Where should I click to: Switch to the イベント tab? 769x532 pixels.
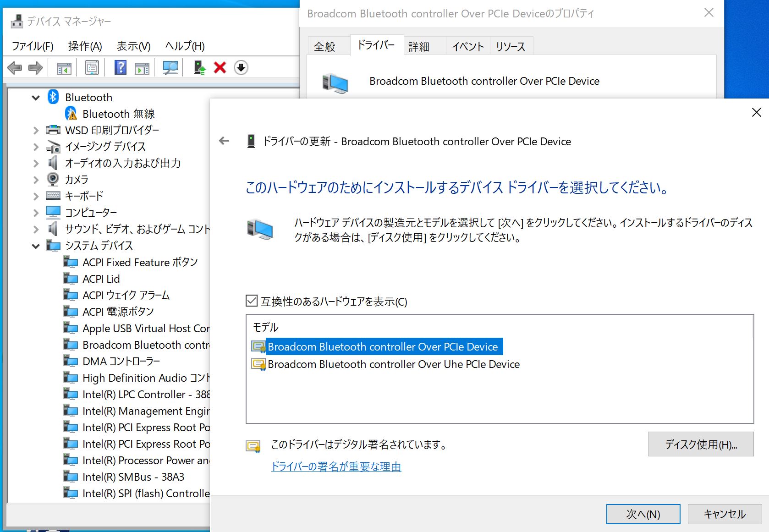click(x=468, y=46)
